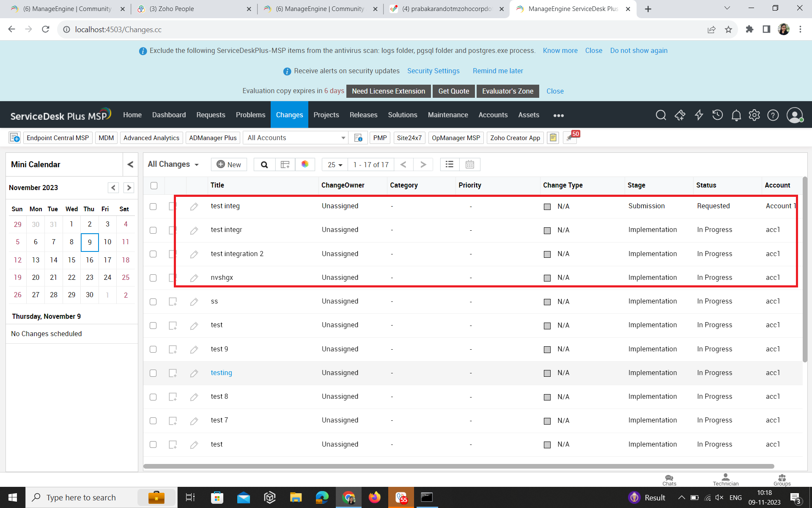The height and width of the screenshot is (508, 812).
Task: Open the testing change link
Action: tap(221, 373)
